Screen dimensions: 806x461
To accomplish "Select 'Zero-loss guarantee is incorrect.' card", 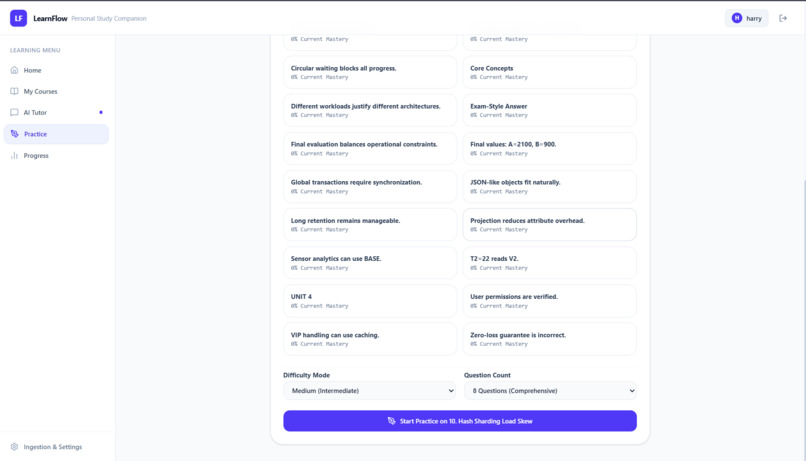I will coord(549,339).
